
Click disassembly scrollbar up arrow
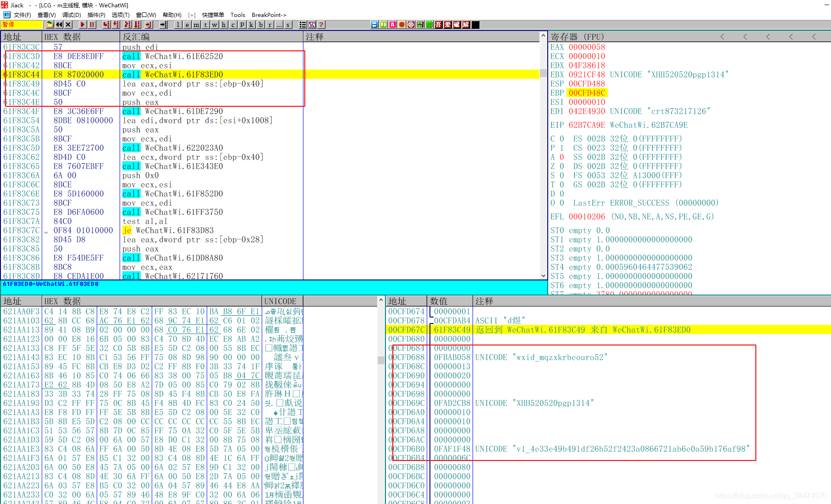pos(544,35)
